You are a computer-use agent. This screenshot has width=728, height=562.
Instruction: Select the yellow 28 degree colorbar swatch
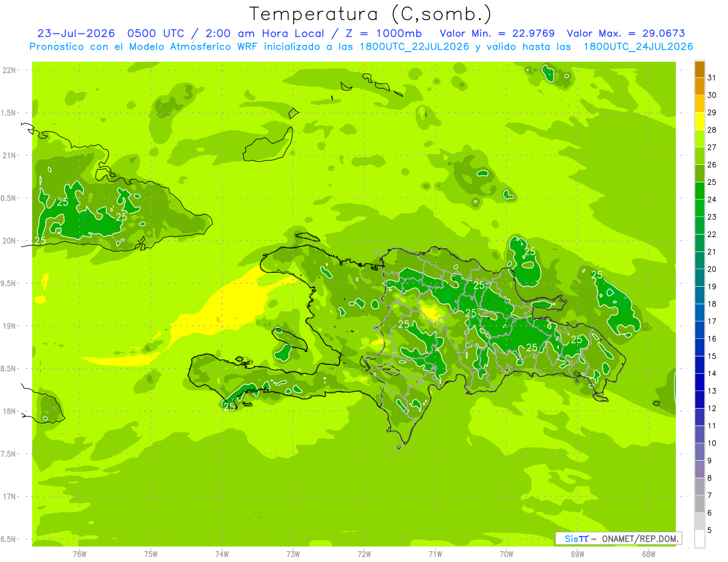pos(699,121)
